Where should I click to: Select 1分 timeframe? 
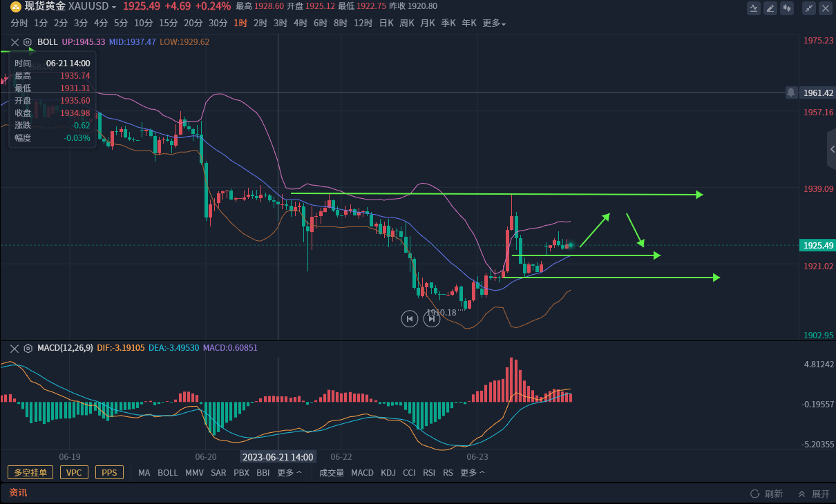pyautogui.click(x=41, y=23)
